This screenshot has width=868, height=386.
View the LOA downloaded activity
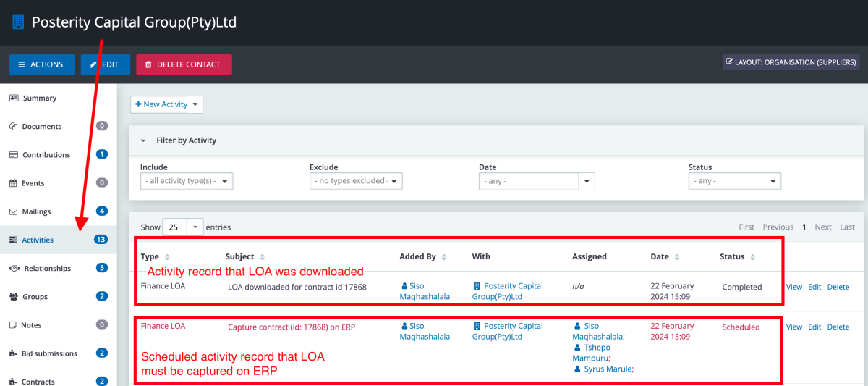[794, 287]
